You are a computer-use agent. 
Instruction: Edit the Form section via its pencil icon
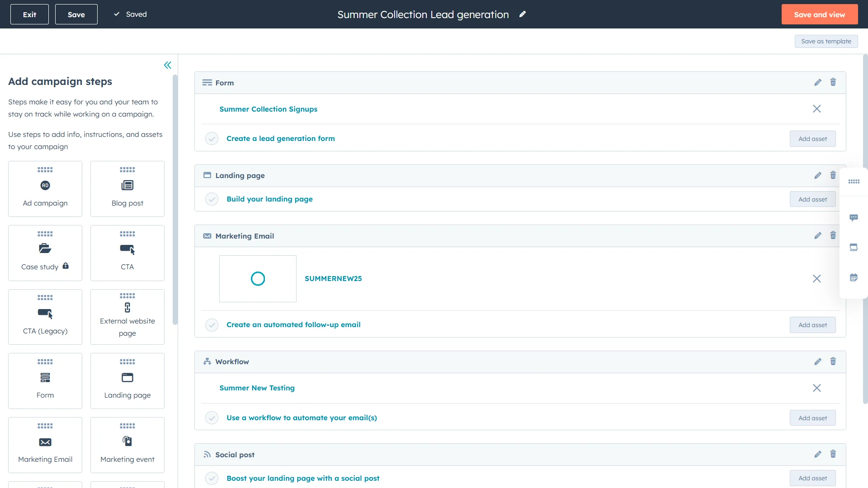tap(817, 82)
